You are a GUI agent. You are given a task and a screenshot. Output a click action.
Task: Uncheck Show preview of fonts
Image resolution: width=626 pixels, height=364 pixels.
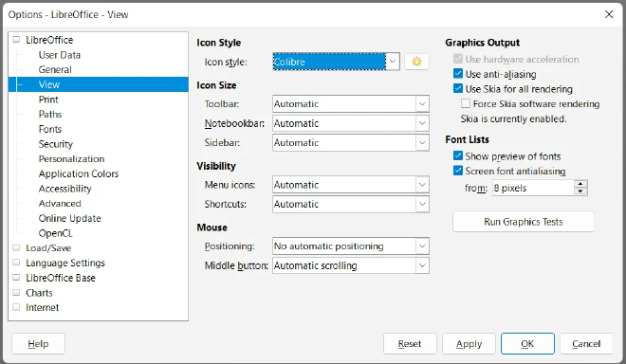[458, 156]
